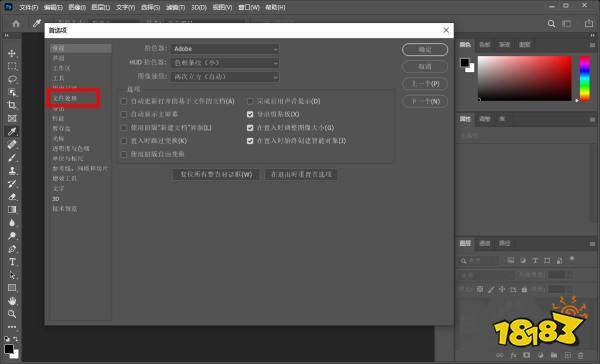
Task: Pick a color in the red color field
Action: tap(525, 78)
